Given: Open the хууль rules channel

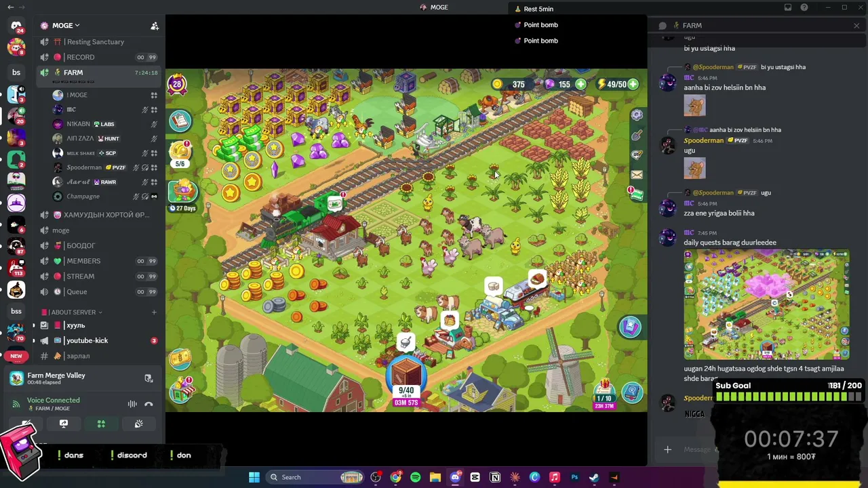Looking at the screenshot, I should (99, 325).
